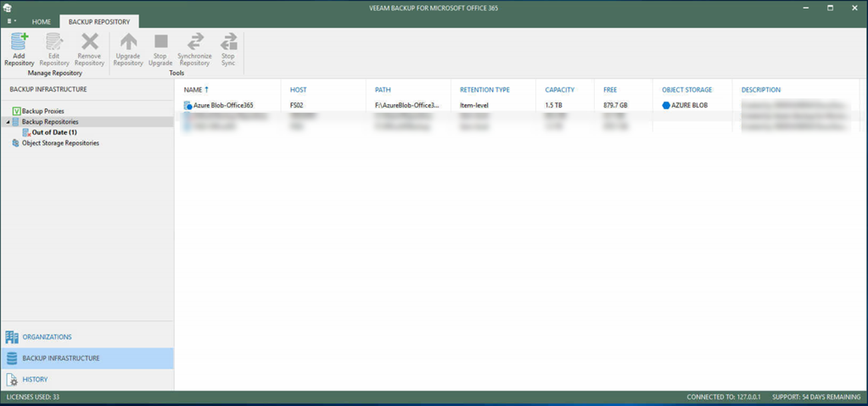Click the Stop Upgrade icon
The width and height of the screenshot is (868, 406).
pyautogui.click(x=160, y=42)
